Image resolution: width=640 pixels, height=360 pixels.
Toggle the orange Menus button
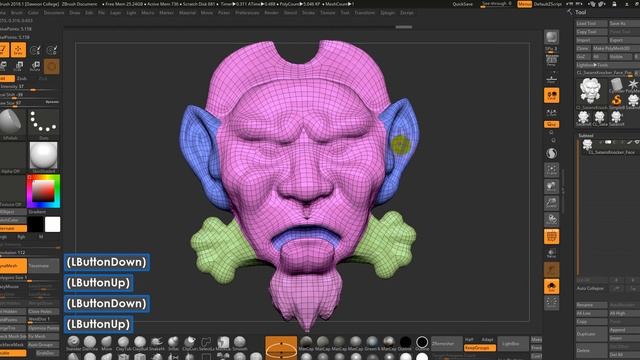[524, 4]
